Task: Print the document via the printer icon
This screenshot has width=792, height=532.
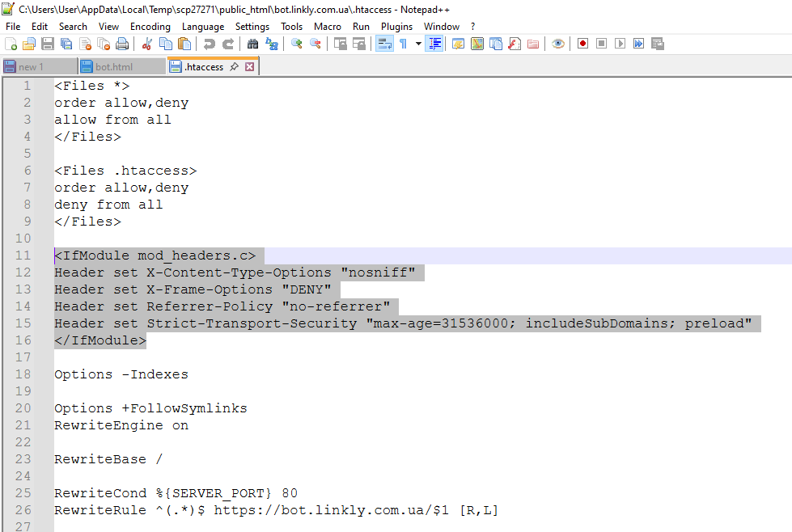Action: (122, 44)
